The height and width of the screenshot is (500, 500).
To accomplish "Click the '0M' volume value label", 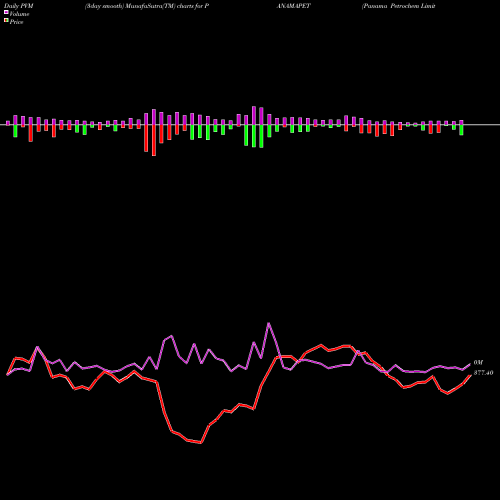I will point(478,362).
